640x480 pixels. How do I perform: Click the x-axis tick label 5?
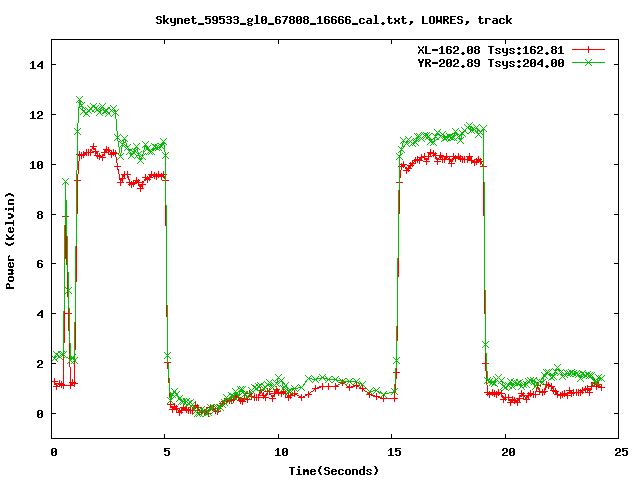tap(167, 452)
